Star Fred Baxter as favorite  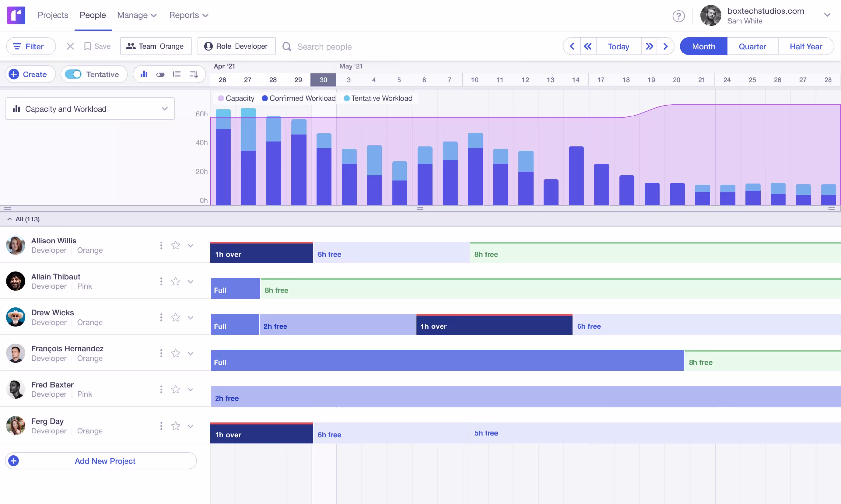point(176,389)
